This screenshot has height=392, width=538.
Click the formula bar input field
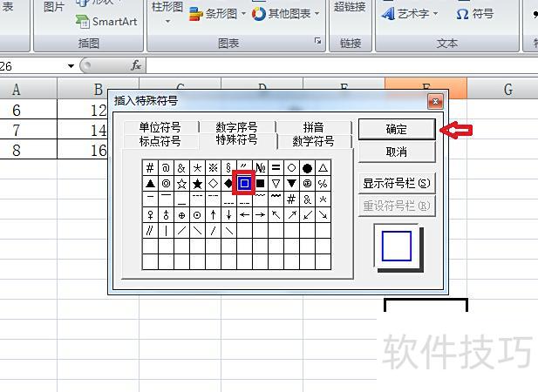[x=342, y=65]
